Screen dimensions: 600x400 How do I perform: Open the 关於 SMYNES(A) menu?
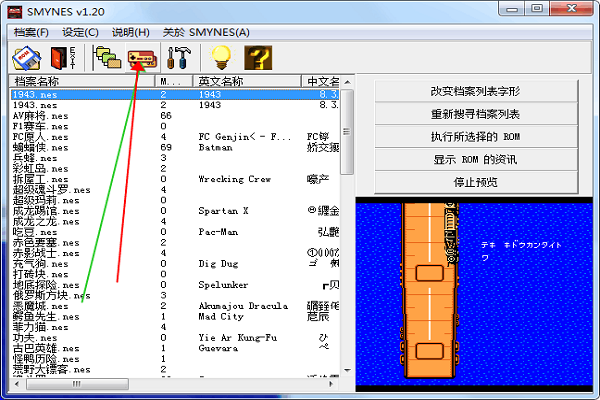pos(206,33)
